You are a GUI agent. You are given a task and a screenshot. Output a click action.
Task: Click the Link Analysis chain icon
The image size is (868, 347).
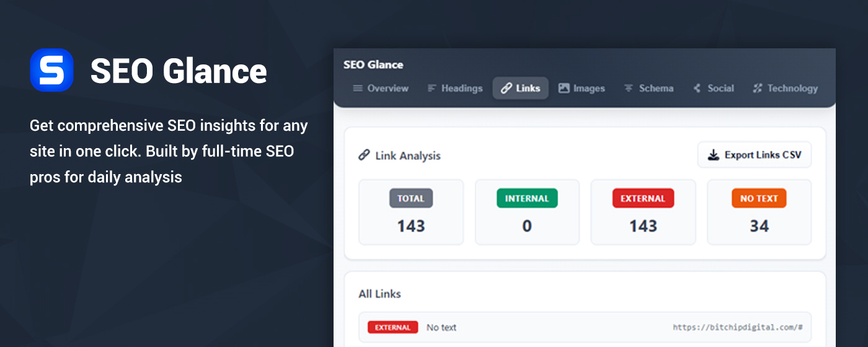pos(365,155)
